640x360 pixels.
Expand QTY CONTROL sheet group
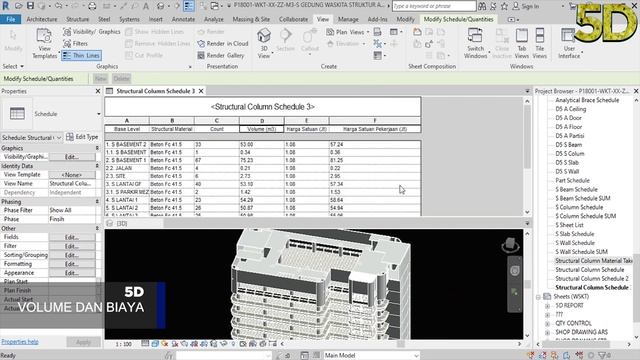548,324
